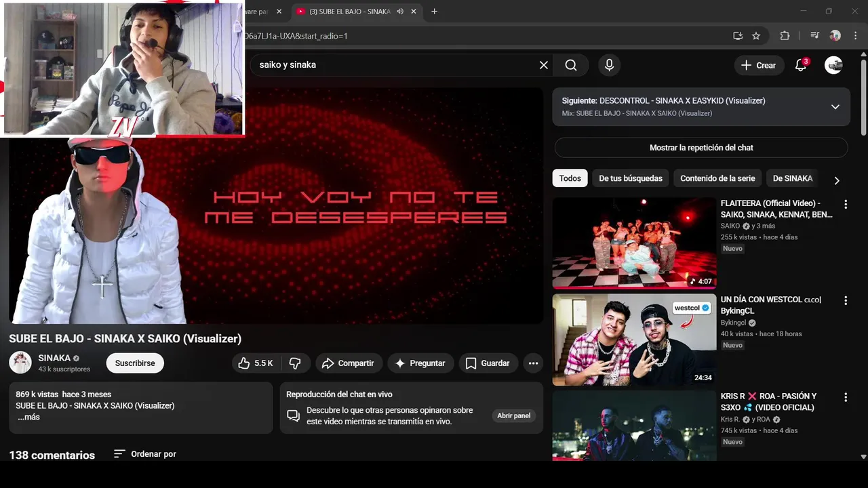This screenshot has height=488, width=868.
Task: Click the video title SUBE EL BAJO
Action: [125, 338]
